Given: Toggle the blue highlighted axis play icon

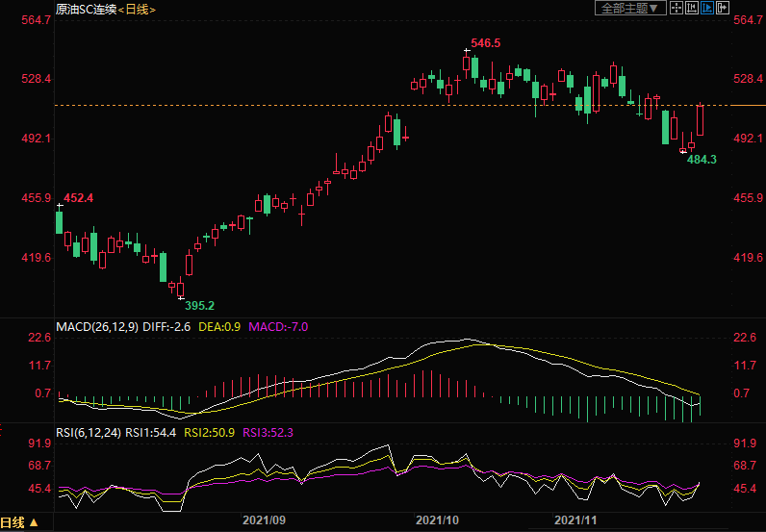Looking at the screenshot, I should [707, 9].
